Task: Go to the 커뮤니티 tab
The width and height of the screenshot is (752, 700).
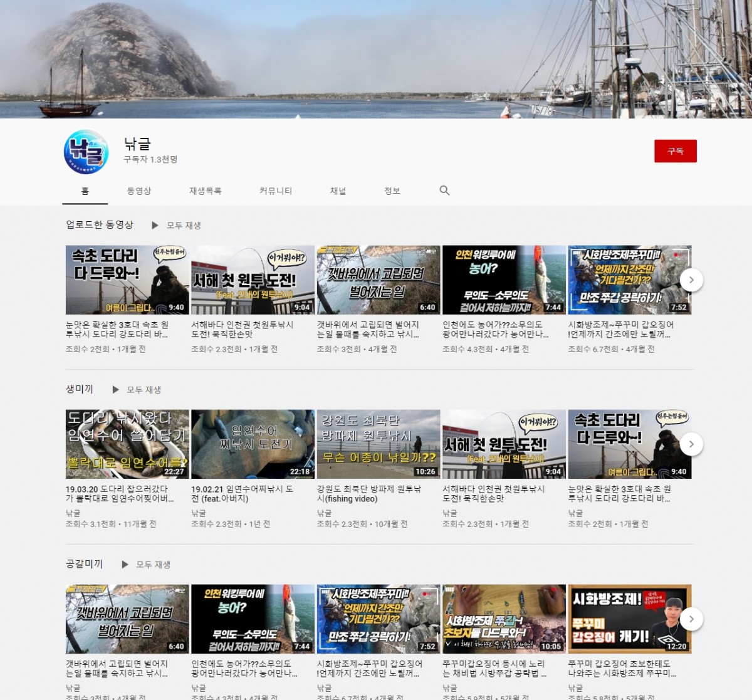Action: [x=276, y=191]
